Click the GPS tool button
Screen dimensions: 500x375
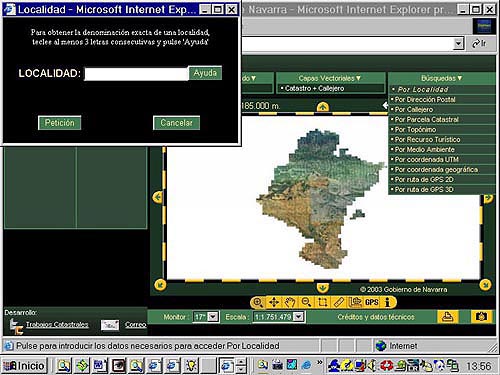(372, 302)
